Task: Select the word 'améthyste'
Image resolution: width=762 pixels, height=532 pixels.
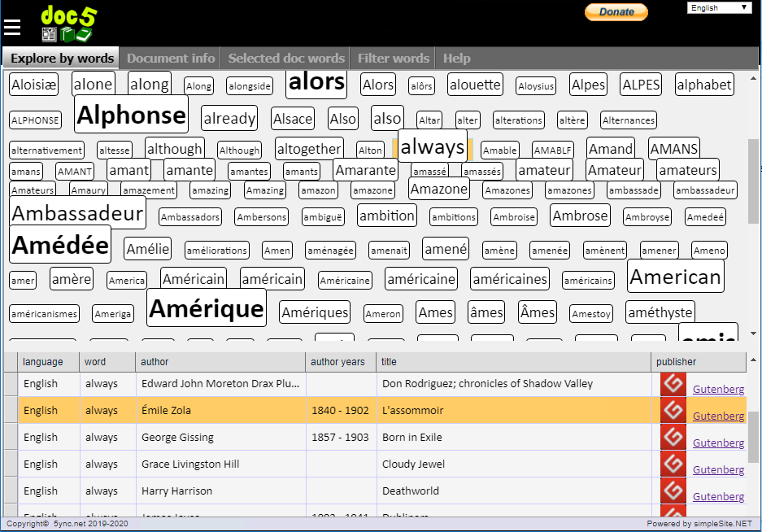Action: [x=660, y=312]
